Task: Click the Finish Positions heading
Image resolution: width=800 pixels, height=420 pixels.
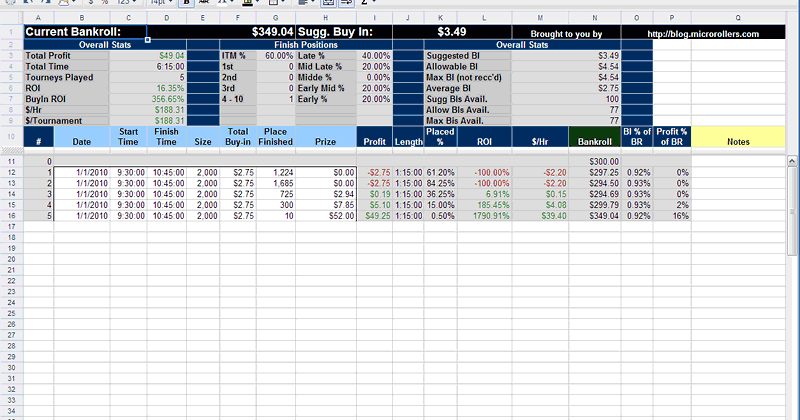Action: [x=306, y=45]
